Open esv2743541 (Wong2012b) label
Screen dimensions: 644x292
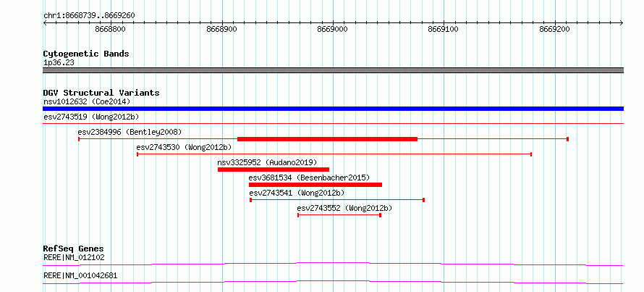[x=297, y=193]
